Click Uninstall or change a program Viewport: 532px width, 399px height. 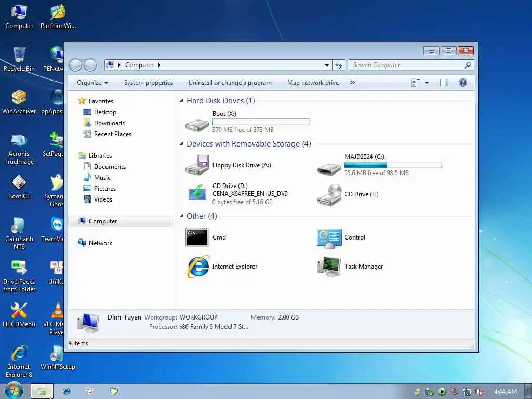230,83
